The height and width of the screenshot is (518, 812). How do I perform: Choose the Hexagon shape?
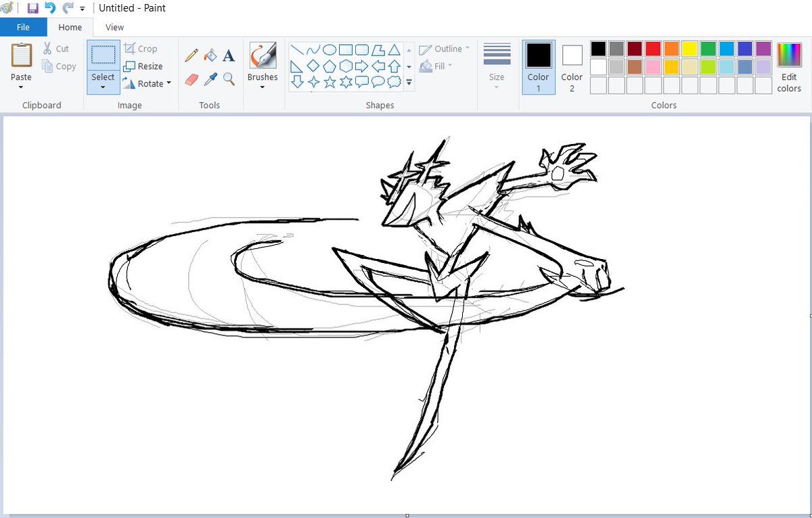[346, 66]
